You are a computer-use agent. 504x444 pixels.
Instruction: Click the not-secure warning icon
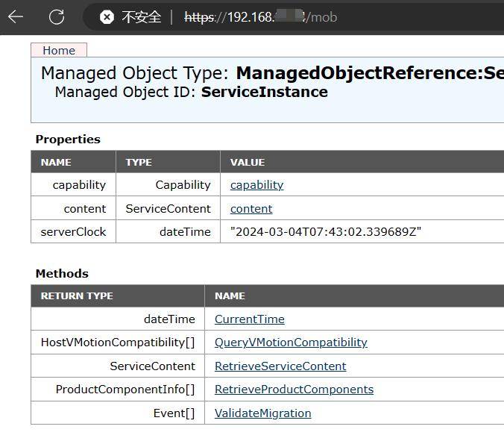(x=107, y=16)
